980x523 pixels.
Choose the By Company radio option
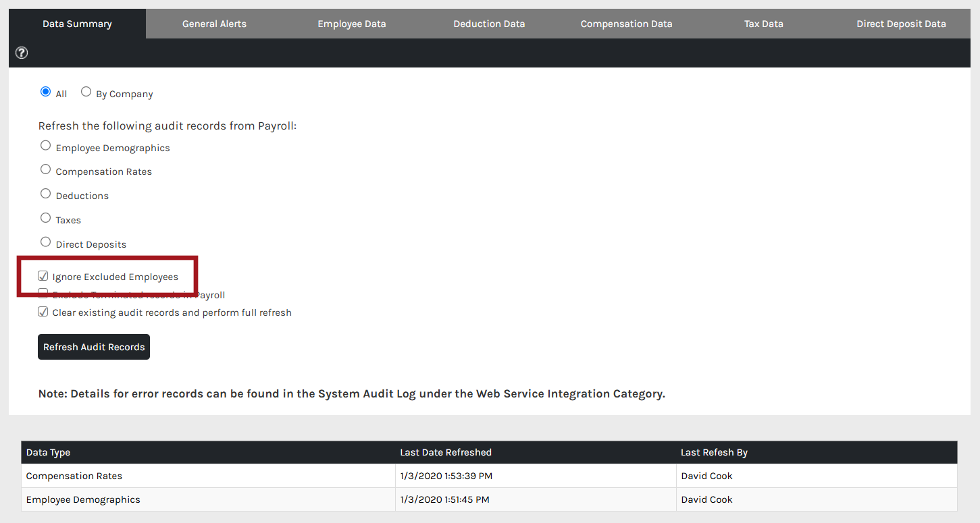click(86, 92)
